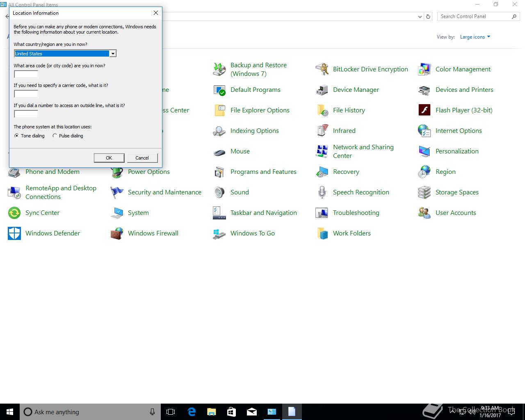Select the Tone dialing radio button

(x=16, y=136)
